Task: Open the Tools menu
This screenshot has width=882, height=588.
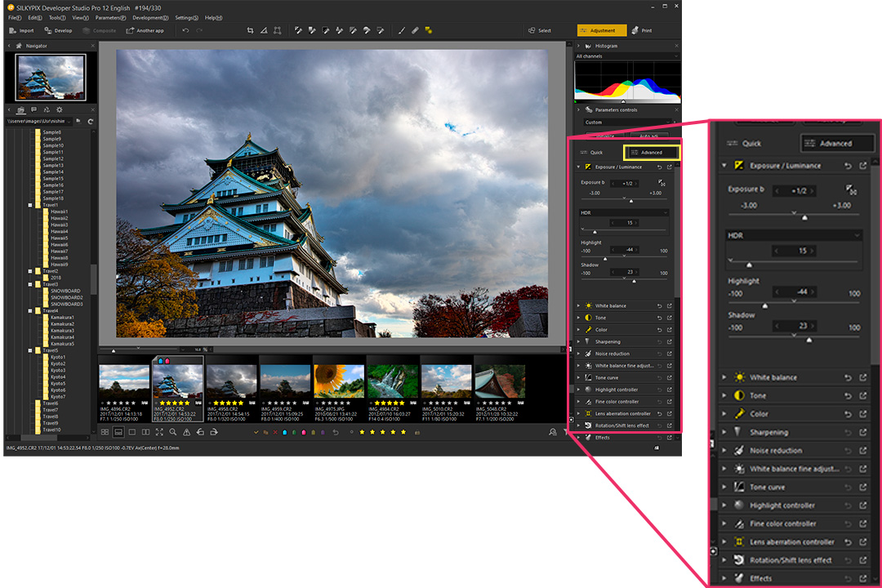Action: click(57, 18)
